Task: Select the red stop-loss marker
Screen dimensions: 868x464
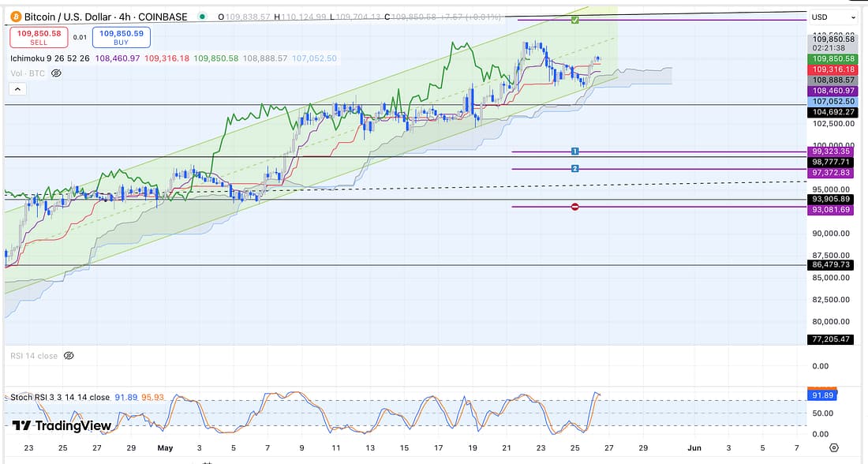Action: (x=574, y=207)
